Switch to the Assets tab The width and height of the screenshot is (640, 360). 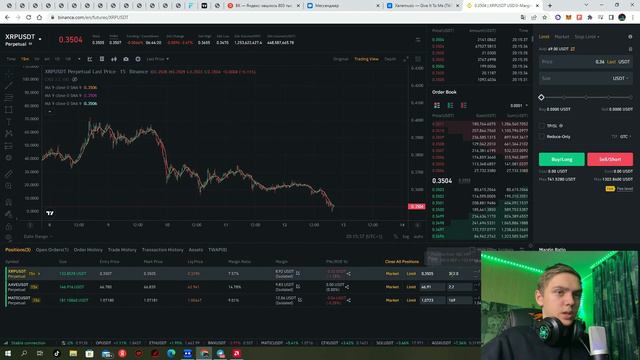click(196, 250)
